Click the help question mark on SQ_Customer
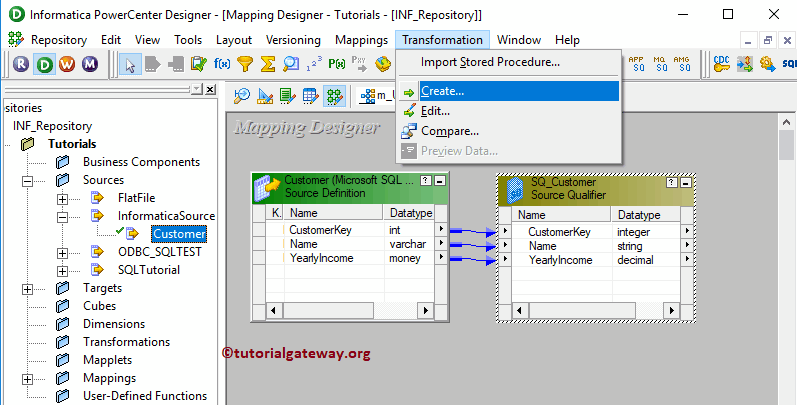This screenshot has height=405, width=797. [672, 182]
